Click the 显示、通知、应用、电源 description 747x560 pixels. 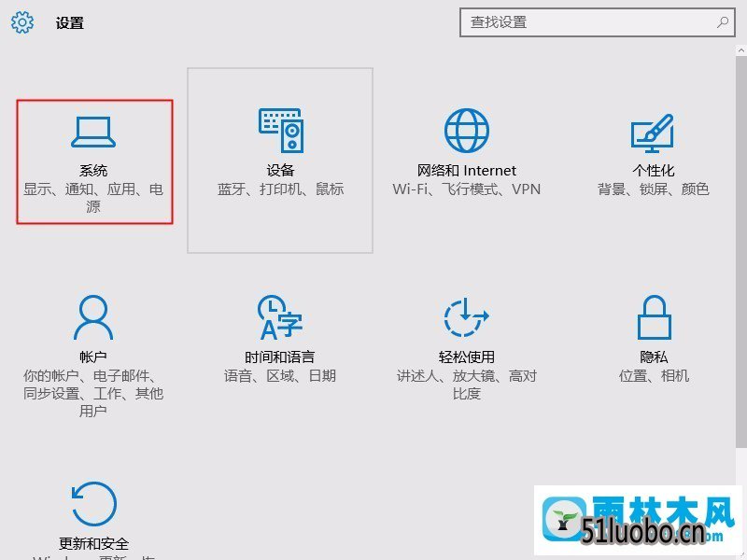[93, 198]
